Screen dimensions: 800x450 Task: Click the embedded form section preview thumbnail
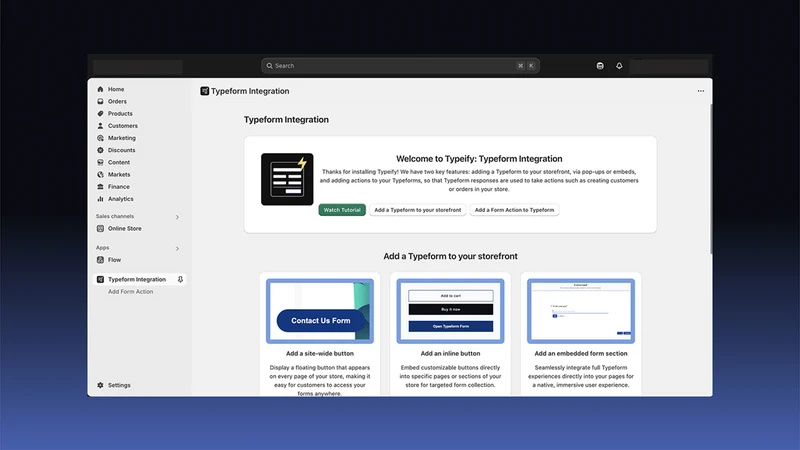pyautogui.click(x=581, y=311)
